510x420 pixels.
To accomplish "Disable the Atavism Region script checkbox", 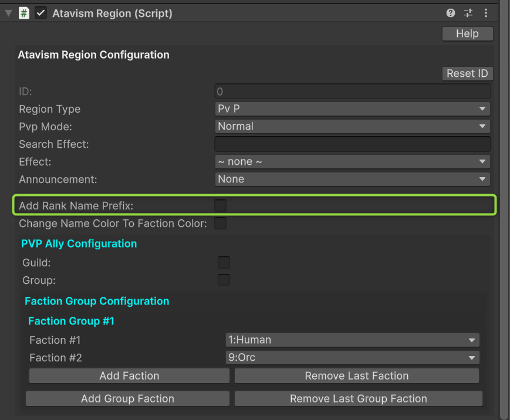I will point(40,13).
